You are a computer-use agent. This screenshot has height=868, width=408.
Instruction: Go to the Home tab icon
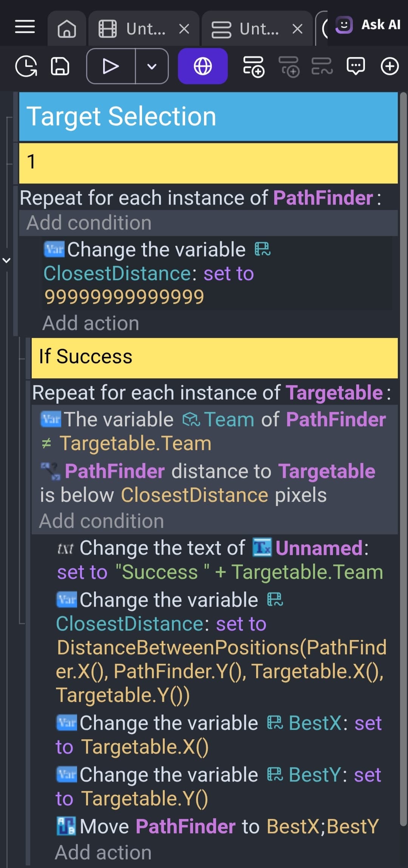(x=67, y=29)
